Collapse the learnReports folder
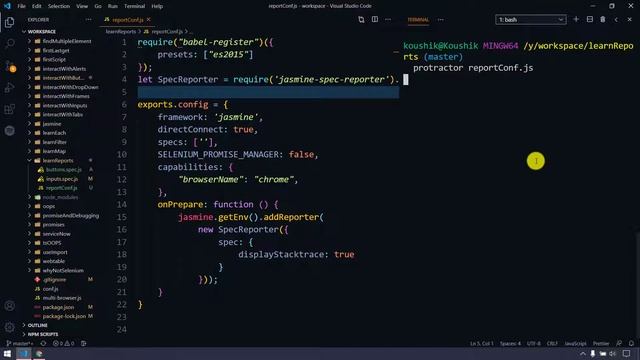 (58, 160)
